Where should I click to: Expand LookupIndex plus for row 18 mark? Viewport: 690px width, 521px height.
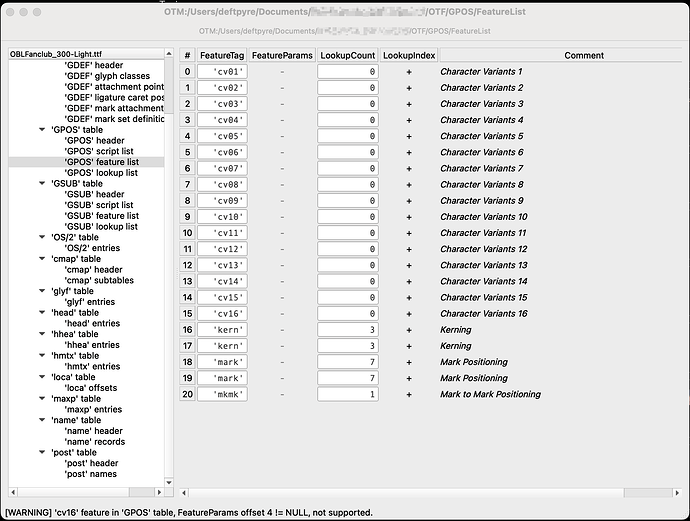[409, 362]
